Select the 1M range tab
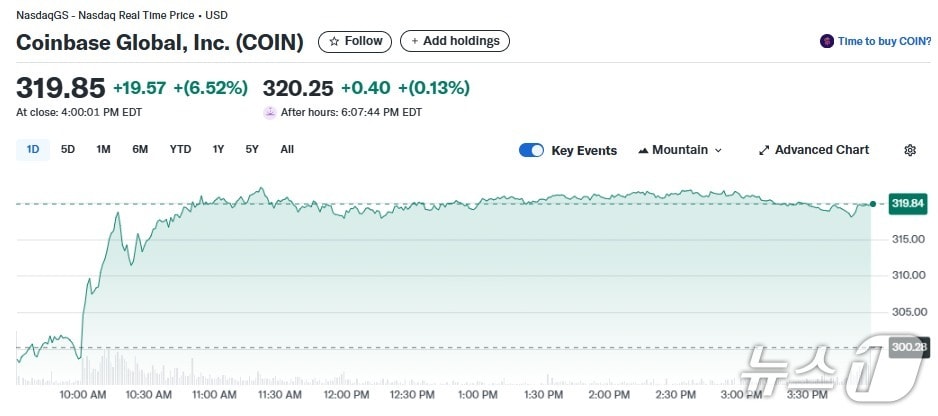 pyautogui.click(x=103, y=149)
